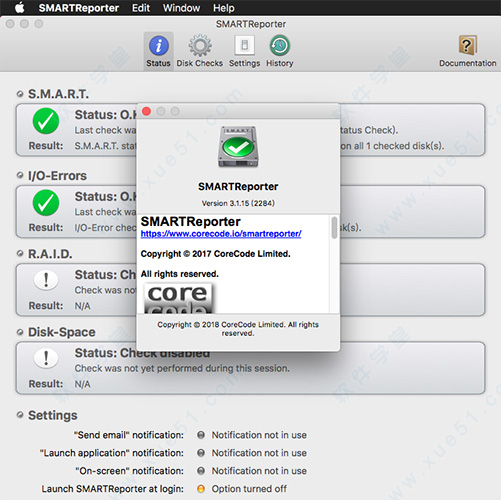Open the Window menu
The height and width of the screenshot is (500, 501).
[x=181, y=8]
